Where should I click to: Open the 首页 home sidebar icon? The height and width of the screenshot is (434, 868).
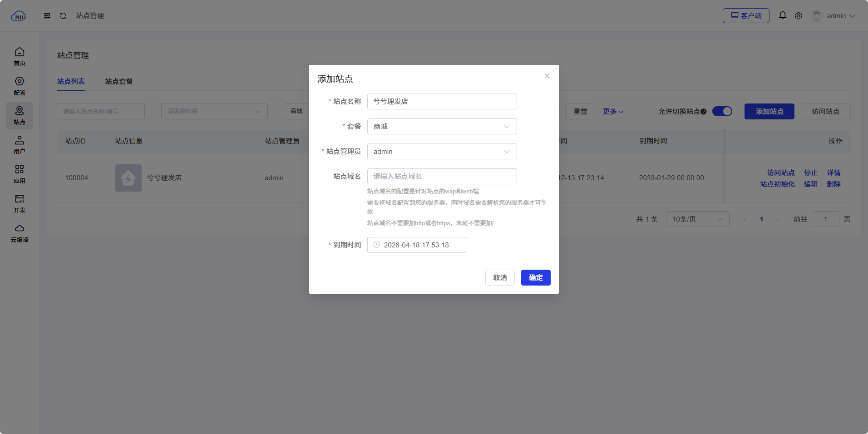[x=20, y=56]
